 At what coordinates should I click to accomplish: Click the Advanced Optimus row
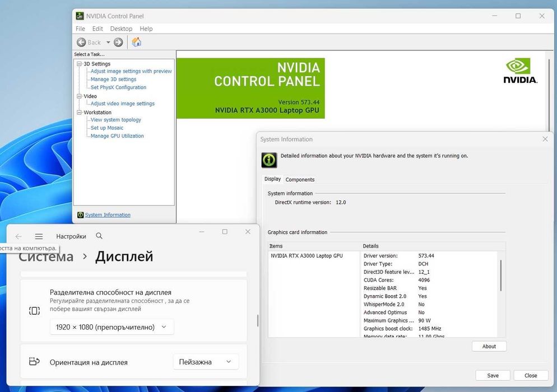click(x=429, y=312)
